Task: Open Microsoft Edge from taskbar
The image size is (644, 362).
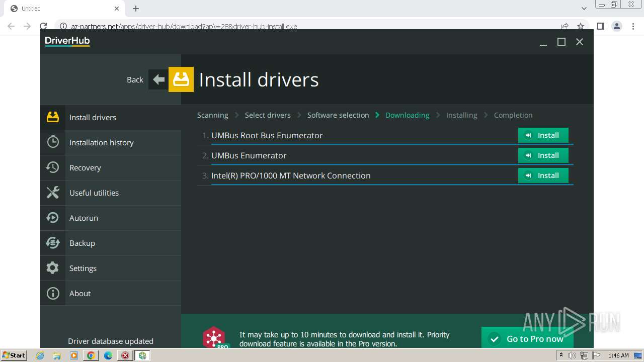Action: coord(108,355)
